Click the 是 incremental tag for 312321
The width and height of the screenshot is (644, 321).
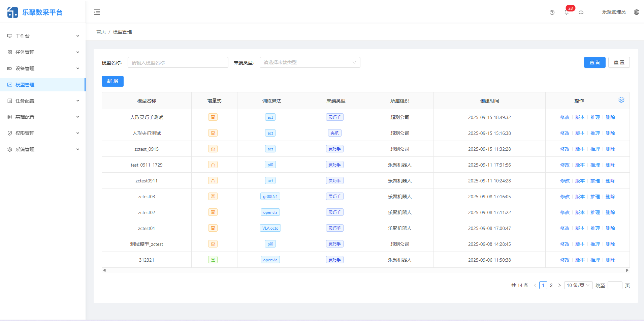pos(213,260)
